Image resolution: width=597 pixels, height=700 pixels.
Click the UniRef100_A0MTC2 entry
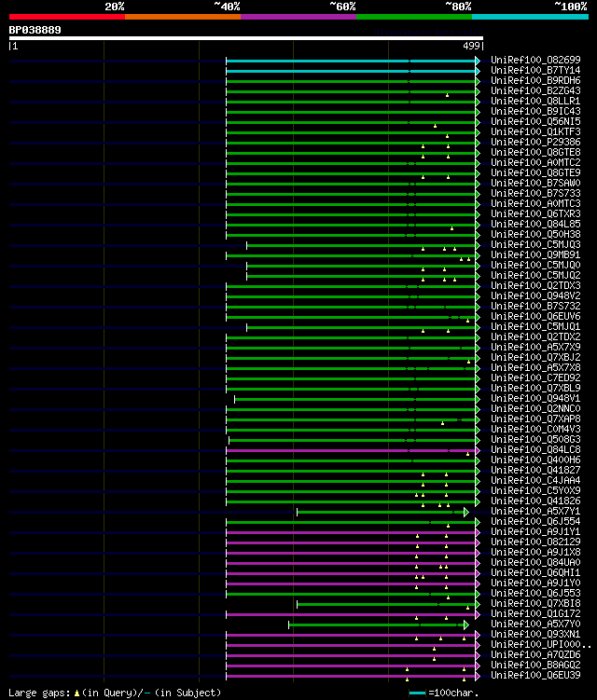coord(535,162)
